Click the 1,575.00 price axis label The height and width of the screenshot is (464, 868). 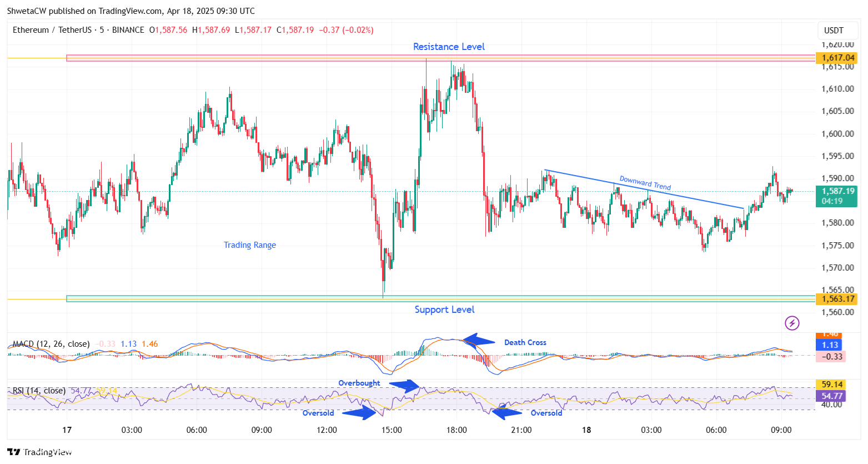coord(837,245)
